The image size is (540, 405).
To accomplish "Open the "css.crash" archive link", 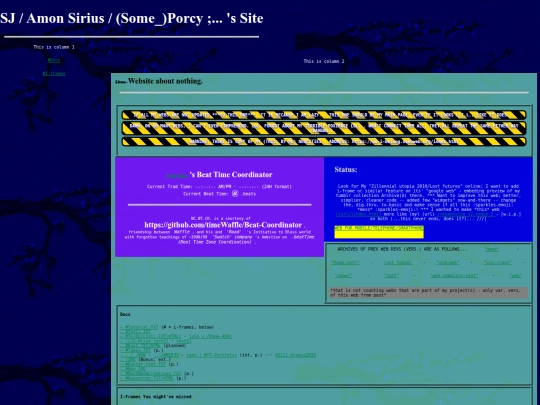I will (x=498, y=262).
